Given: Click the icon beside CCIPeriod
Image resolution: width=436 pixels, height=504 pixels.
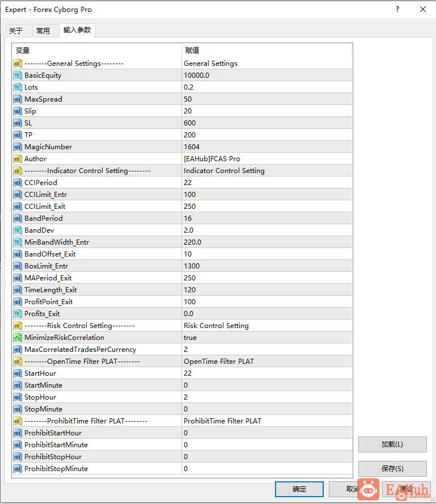Looking at the screenshot, I should 18,183.
